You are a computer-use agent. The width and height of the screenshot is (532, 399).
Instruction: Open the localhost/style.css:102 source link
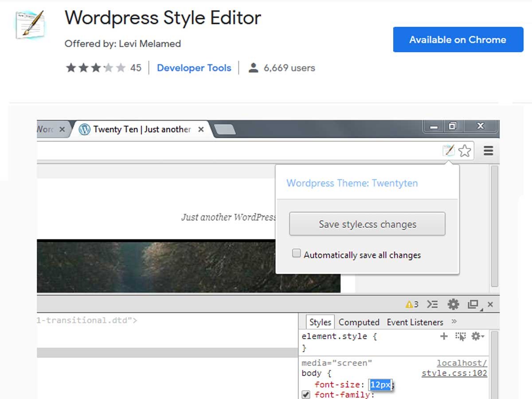(454, 368)
